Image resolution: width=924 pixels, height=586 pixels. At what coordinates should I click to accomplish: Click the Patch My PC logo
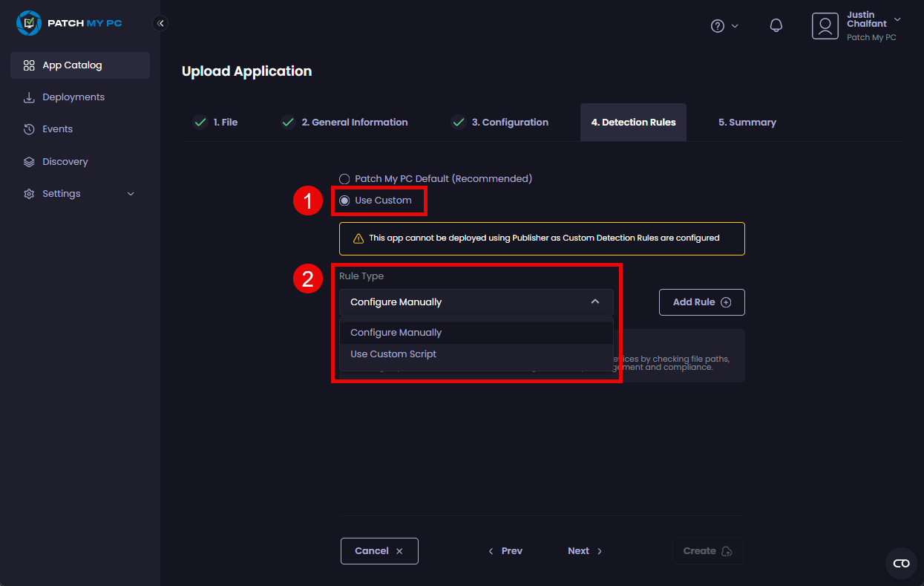tap(68, 23)
